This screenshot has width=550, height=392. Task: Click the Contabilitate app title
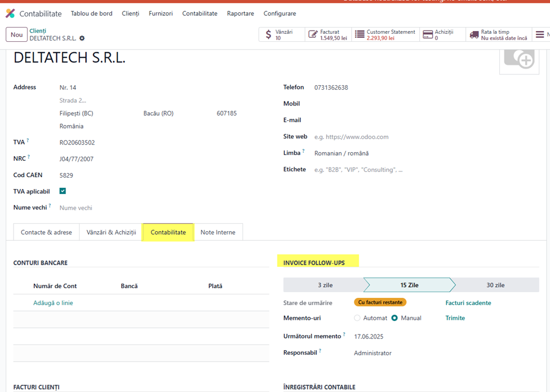tap(41, 14)
